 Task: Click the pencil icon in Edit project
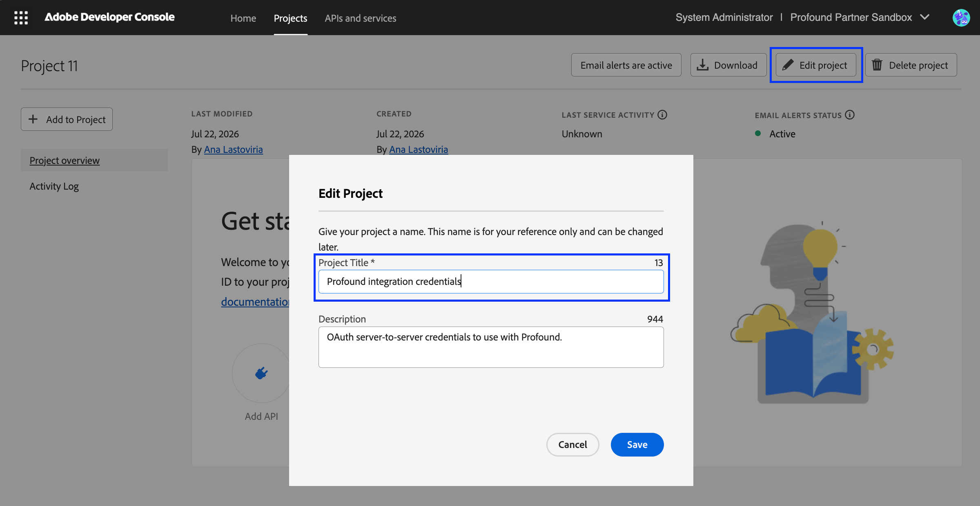point(788,65)
